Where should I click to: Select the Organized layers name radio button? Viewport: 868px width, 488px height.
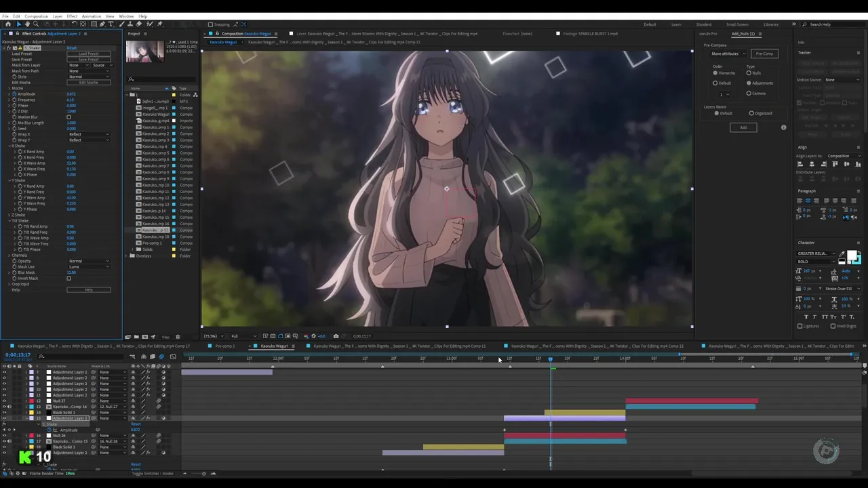pyautogui.click(x=751, y=113)
